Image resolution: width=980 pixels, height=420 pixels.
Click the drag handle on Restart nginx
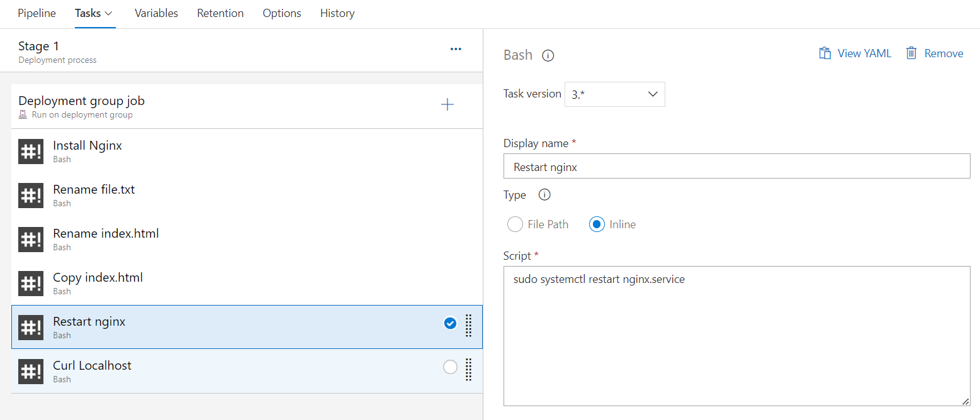coord(468,326)
